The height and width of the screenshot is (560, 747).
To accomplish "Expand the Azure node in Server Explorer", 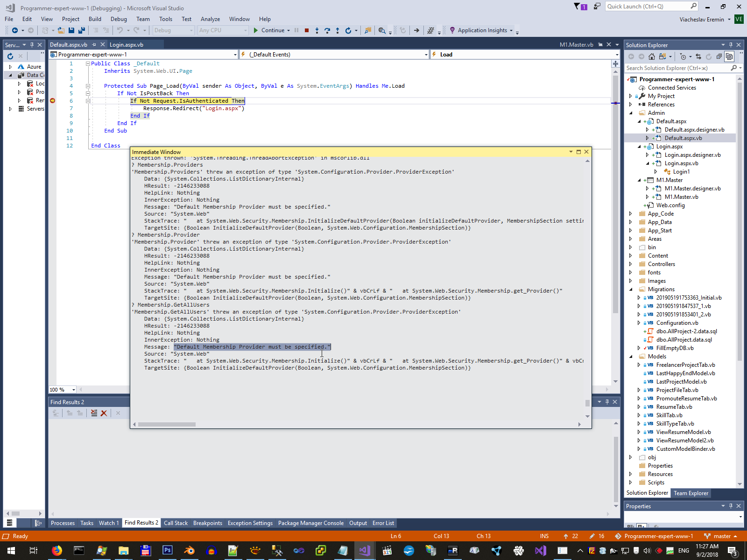I will click(x=10, y=67).
